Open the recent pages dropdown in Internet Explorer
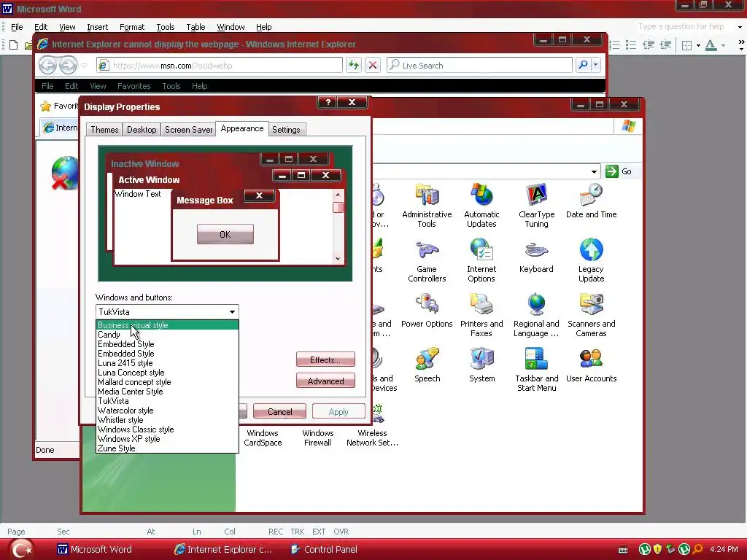The height and width of the screenshot is (560, 747). tap(85, 65)
